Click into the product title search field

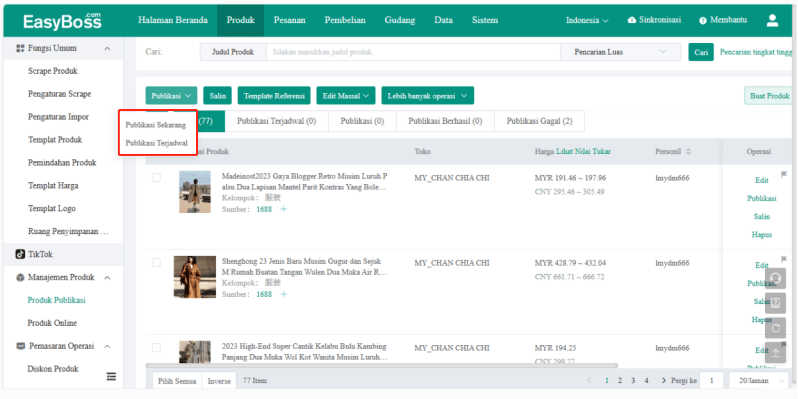[413, 52]
